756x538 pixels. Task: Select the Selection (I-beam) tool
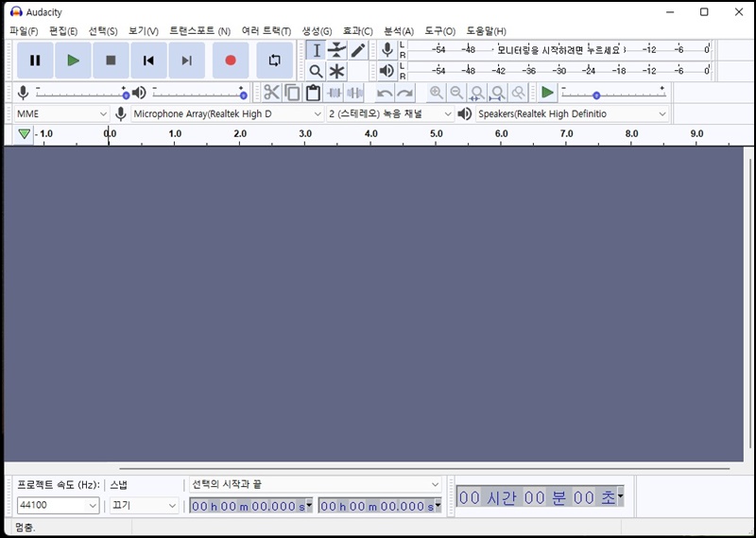tap(317, 50)
